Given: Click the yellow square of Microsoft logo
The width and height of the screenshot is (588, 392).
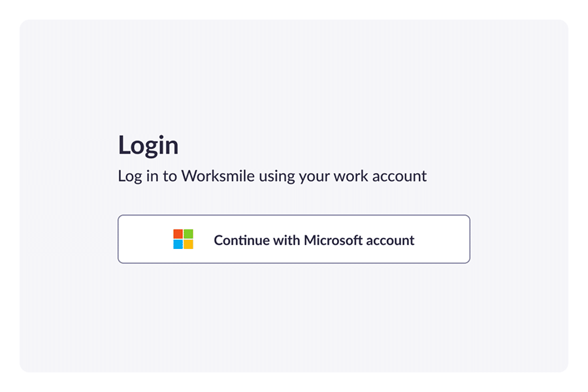Looking at the screenshot, I should pyautogui.click(x=188, y=244).
